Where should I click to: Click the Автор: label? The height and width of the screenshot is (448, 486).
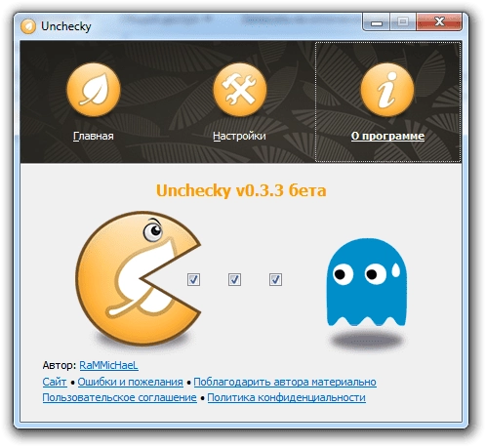pos(60,365)
